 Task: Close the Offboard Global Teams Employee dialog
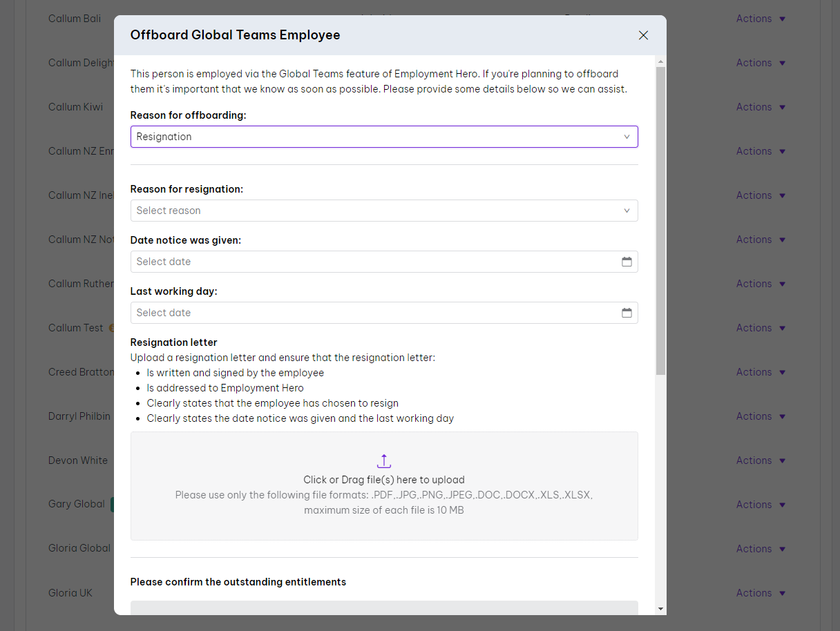pos(643,35)
